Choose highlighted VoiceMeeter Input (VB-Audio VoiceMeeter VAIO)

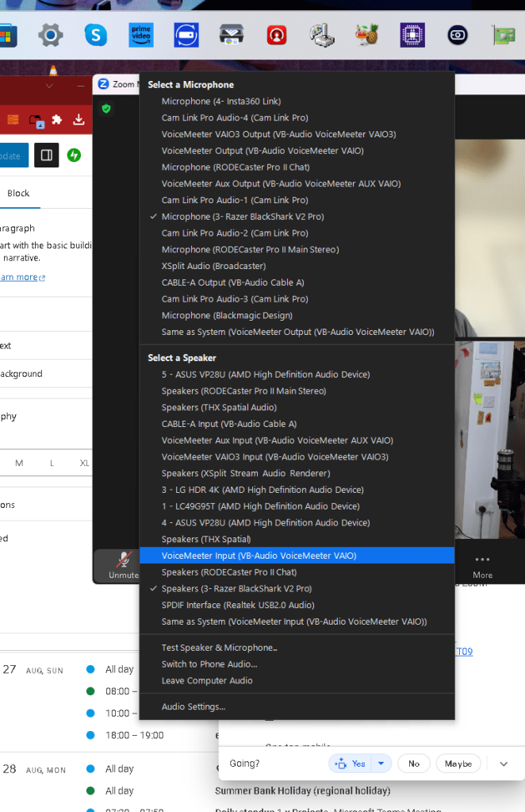297,556
